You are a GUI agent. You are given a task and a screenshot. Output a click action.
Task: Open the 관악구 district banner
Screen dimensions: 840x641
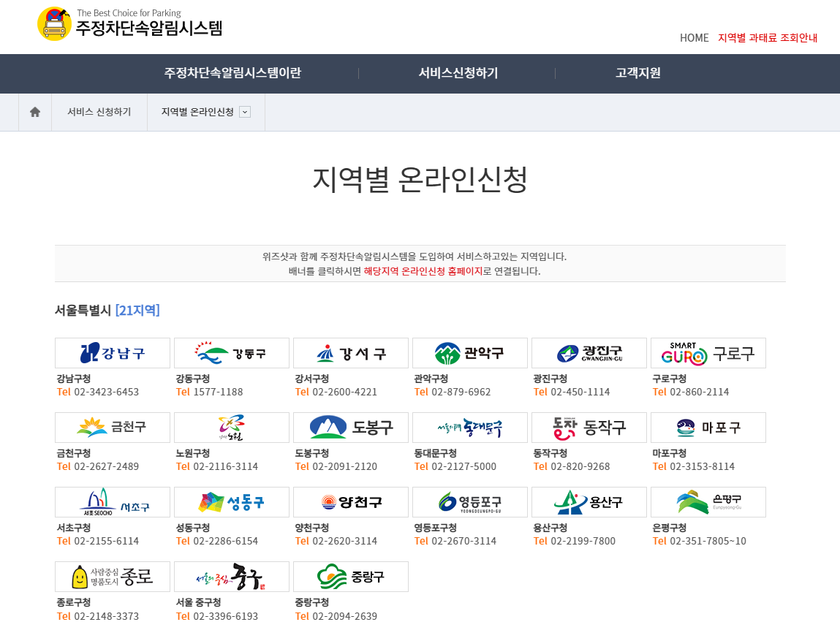470,353
